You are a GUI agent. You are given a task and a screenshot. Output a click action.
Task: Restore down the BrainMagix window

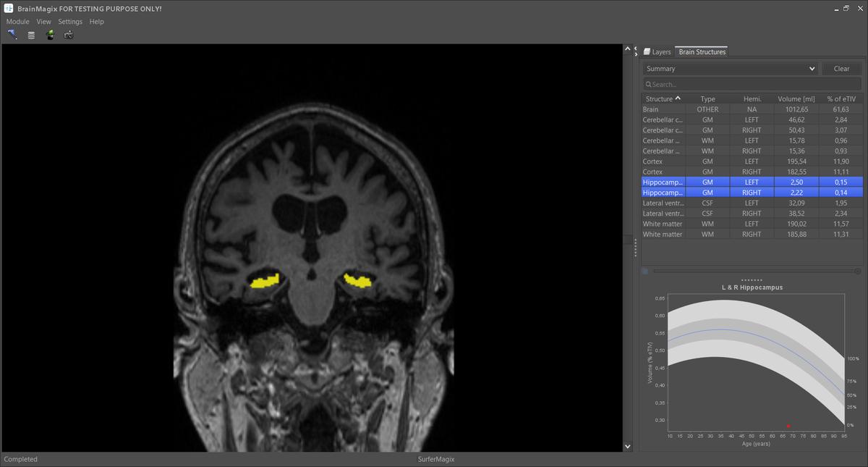pos(846,9)
